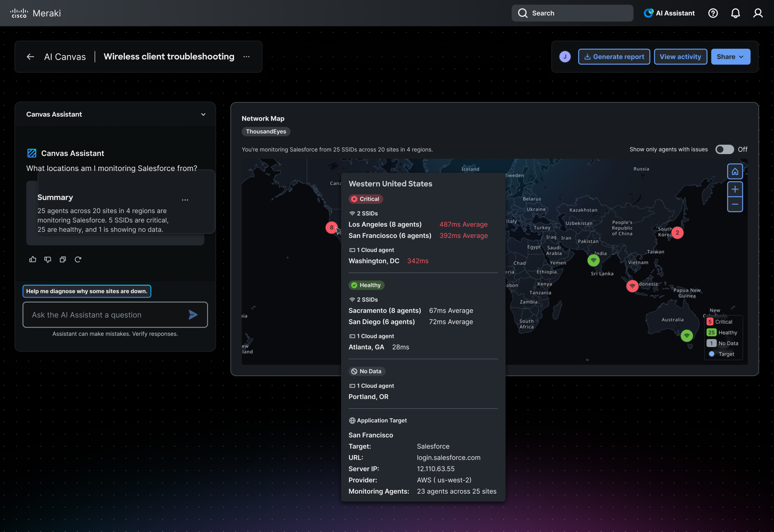Viewport: 774px width, 532px height.
Task: Open Summary card options menu
Action: coord(185,200)
